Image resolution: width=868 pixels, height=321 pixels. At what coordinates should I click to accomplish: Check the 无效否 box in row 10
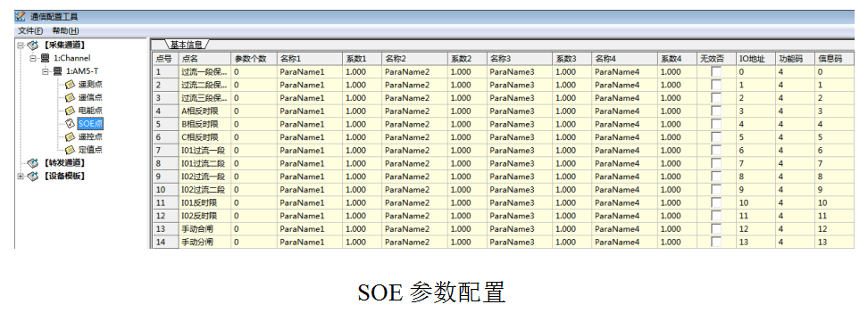pyautogui.click(x=716, y=190)
